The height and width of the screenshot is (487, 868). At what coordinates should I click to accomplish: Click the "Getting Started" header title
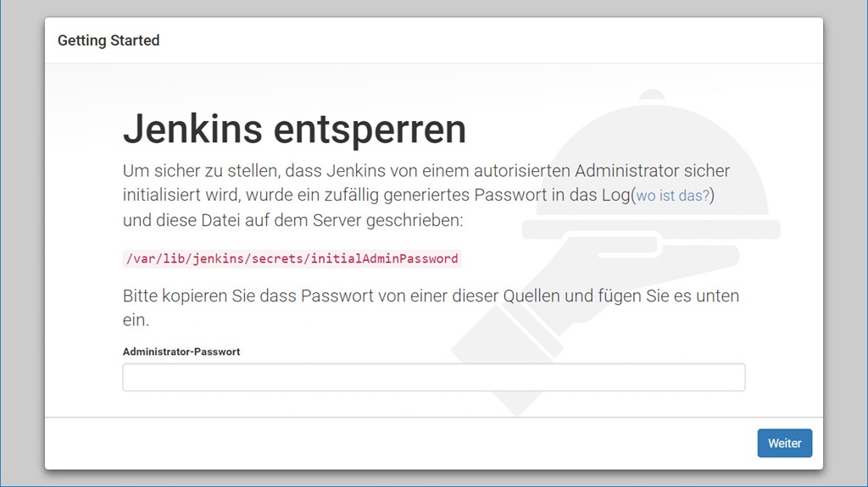[108, 41]
